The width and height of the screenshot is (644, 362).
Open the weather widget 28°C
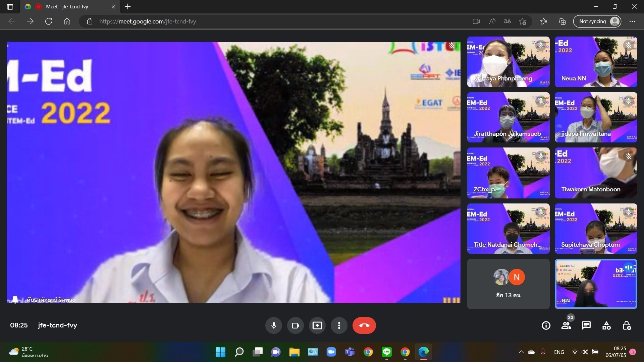tap(29, 352)
